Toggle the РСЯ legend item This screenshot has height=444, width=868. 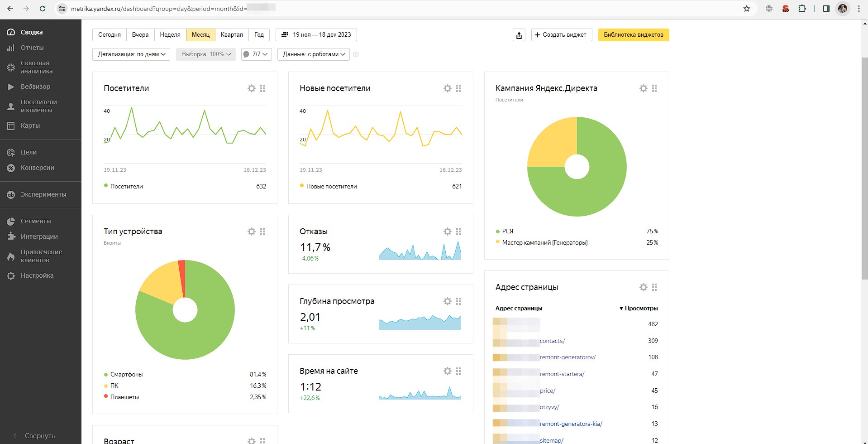505,231
